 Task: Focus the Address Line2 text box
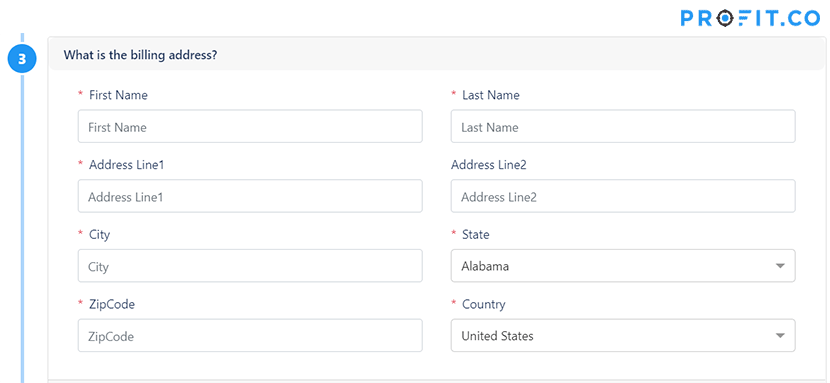623,196
